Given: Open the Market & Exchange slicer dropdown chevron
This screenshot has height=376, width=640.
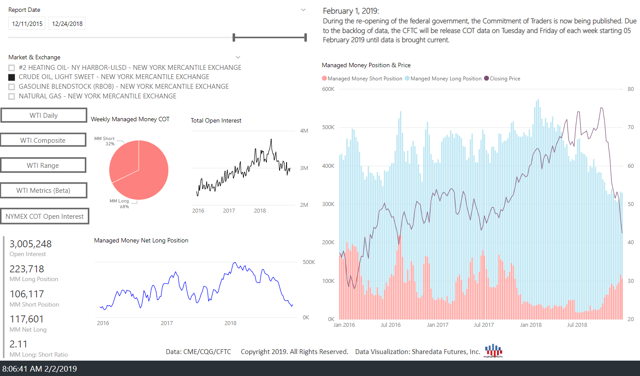Looking at the screenshot, I should [x=238, y=57].
